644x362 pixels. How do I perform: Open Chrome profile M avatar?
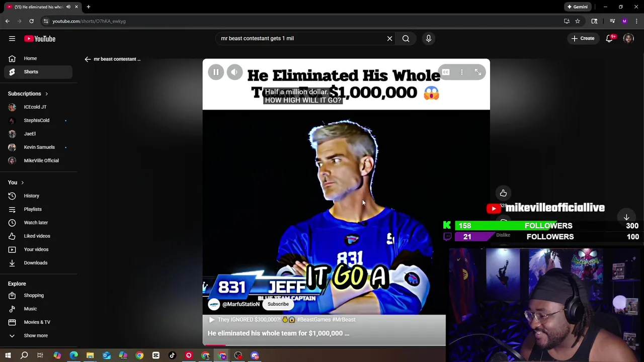[624, 21]
